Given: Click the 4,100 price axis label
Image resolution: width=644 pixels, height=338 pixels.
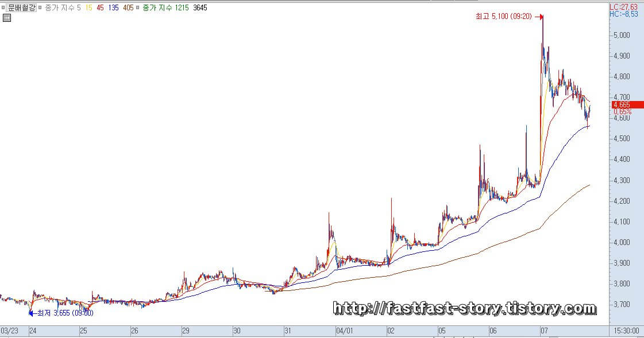Looking at the screenshot, I should click(x=622, y=222).
